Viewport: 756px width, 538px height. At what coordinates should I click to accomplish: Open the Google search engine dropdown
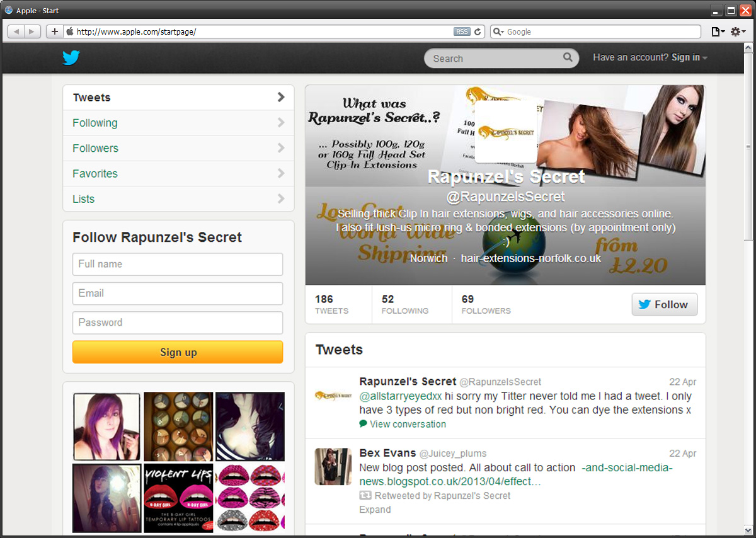click(498, 31)
